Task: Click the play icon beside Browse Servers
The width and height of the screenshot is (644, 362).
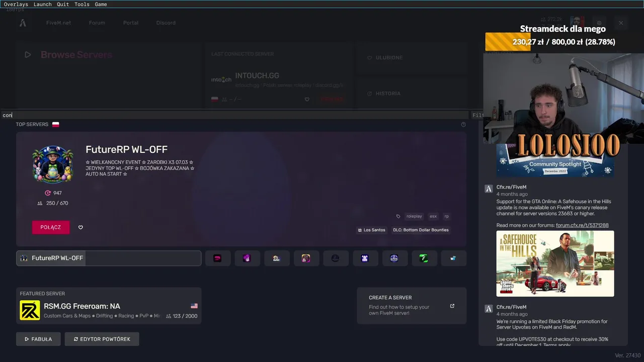Action: (28, 55)
